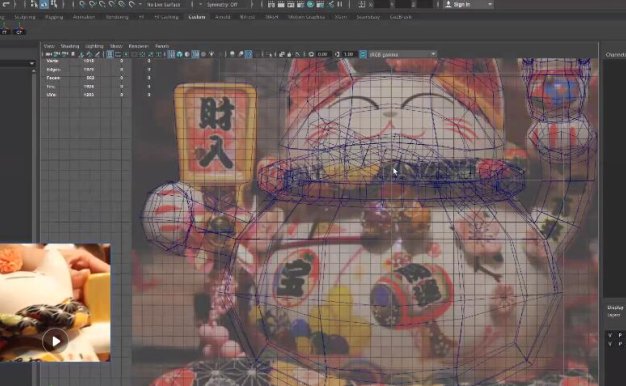The image size is (626, 386).
Task: Click the Sign in button
Action: [x=462, y=4]
